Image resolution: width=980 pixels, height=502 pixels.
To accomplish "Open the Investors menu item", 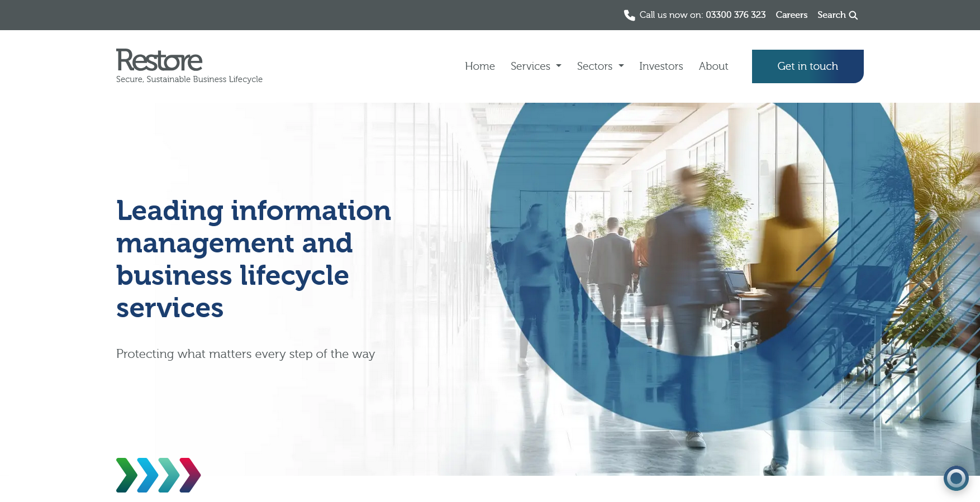I will point(661,66).
